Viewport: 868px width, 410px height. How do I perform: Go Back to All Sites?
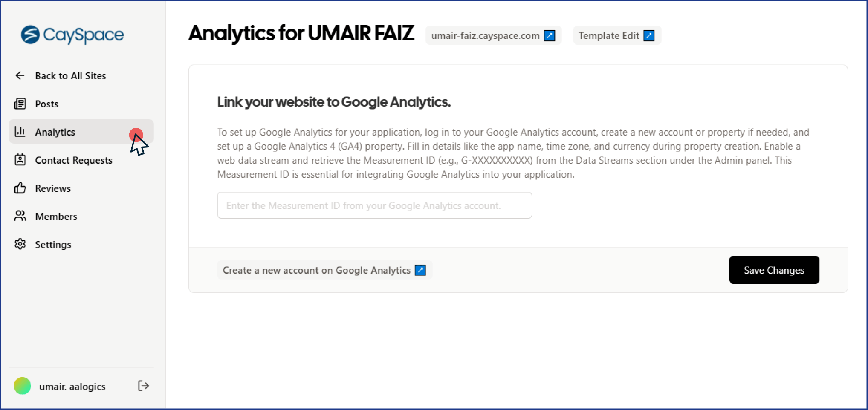point(70,76)
